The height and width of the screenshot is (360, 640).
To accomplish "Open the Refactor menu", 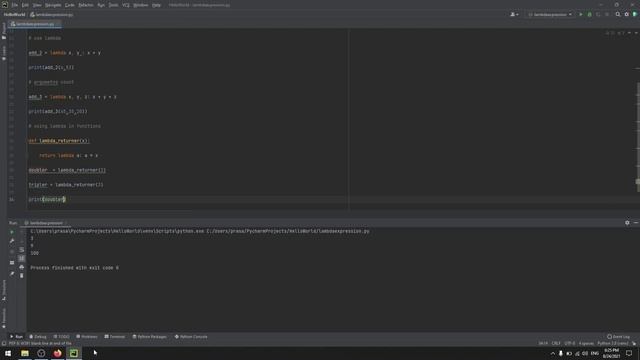I will [86, 5].
